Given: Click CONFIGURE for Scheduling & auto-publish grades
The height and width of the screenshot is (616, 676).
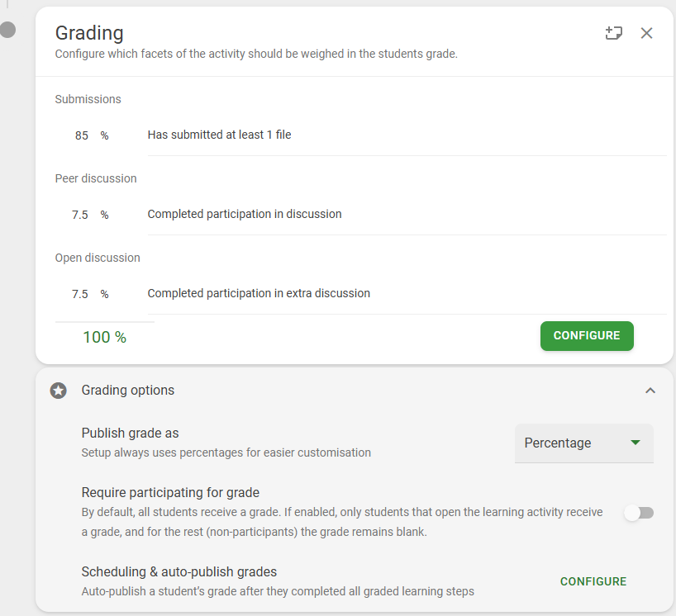Looking at the screenshot, I should [593, 581].
